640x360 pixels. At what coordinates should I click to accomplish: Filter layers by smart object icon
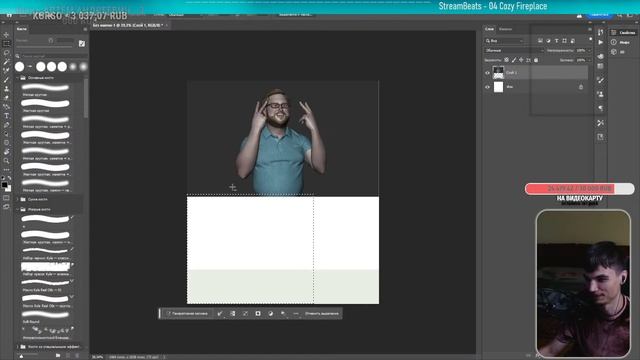point(573,41)
